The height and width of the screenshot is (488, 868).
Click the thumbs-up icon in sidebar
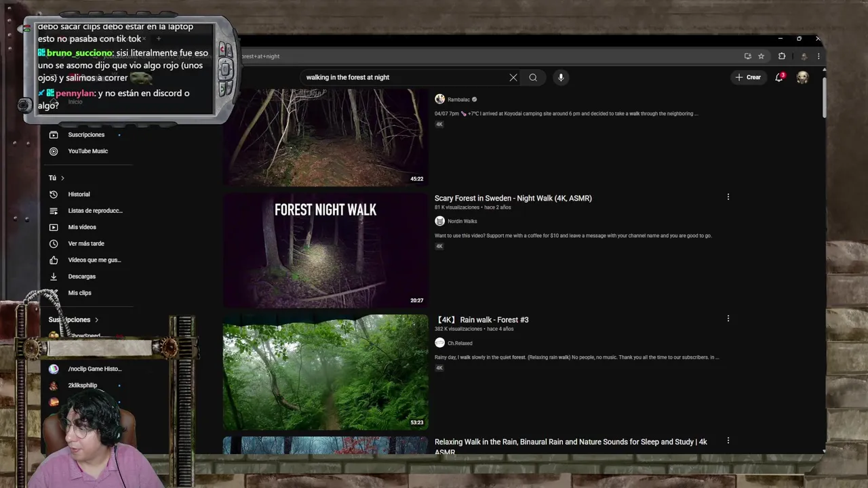54,260
